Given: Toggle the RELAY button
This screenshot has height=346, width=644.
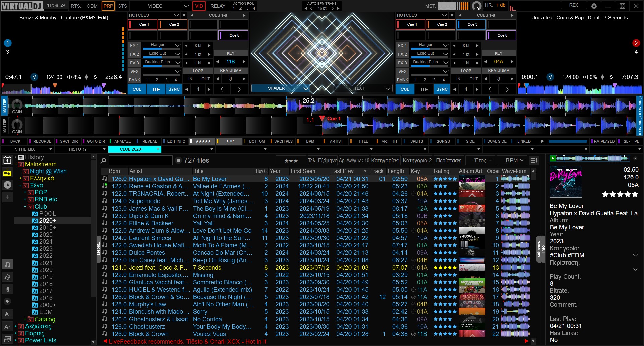Looking at the screenshot, I should 218,6.
